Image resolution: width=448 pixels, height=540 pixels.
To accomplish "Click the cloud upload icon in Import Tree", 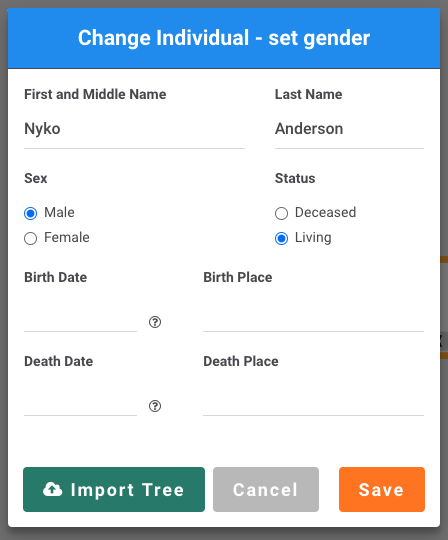I will coord(52,489).
